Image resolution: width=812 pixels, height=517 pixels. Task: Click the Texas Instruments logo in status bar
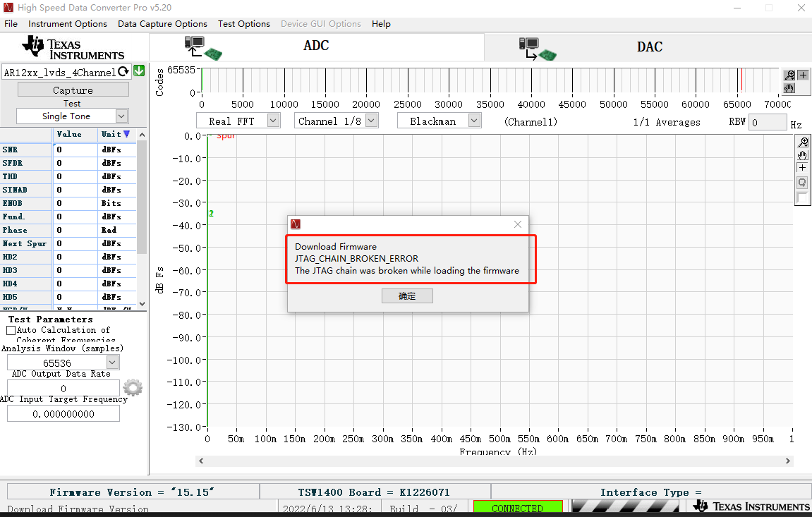pyautogui.click(x=751, y=506)
